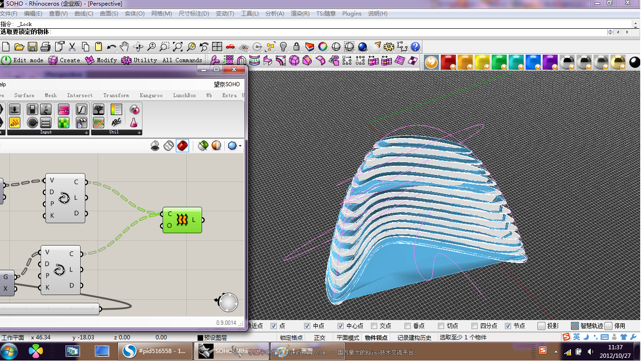
Task: Click the Grasshopper Boolean Toggle component icon
Action: coord(33,110)
